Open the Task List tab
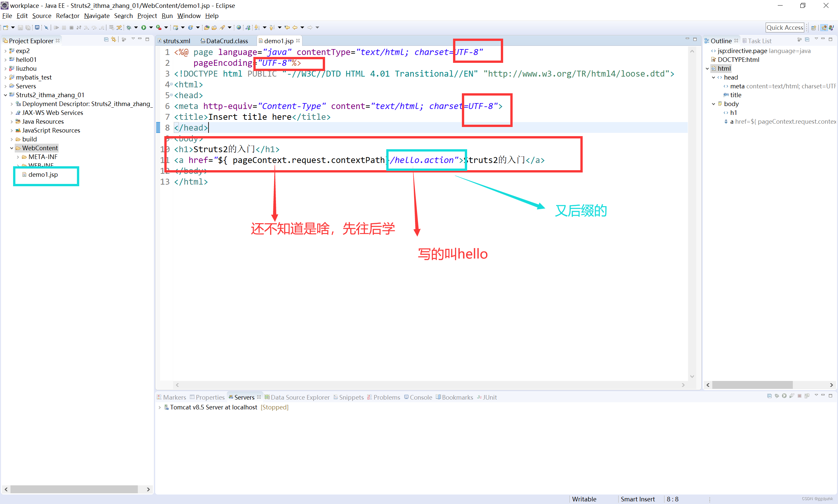This screenshot has width=838, height=504. [x=756, y=41]
